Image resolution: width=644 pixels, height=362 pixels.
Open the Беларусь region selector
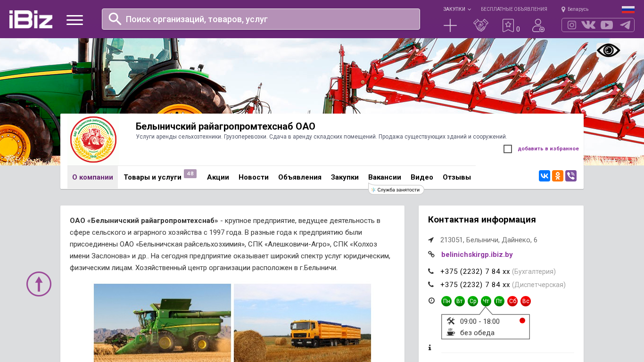[575, 9]
